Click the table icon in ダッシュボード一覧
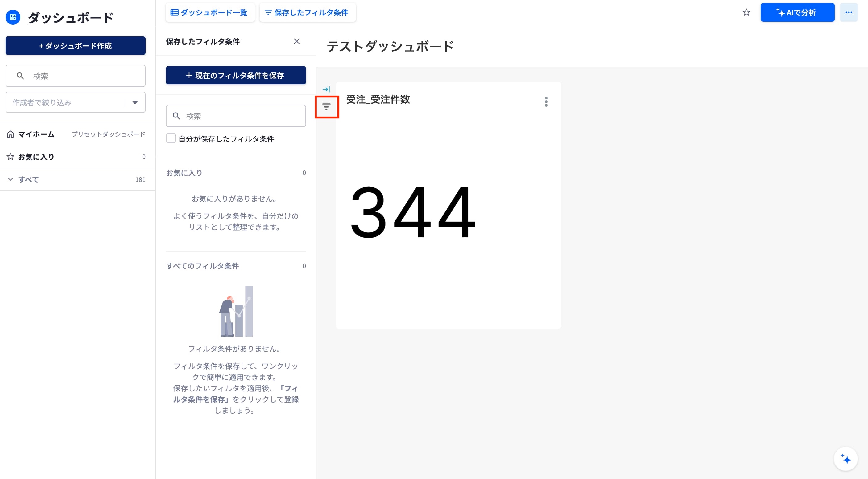 click(174, 12)
